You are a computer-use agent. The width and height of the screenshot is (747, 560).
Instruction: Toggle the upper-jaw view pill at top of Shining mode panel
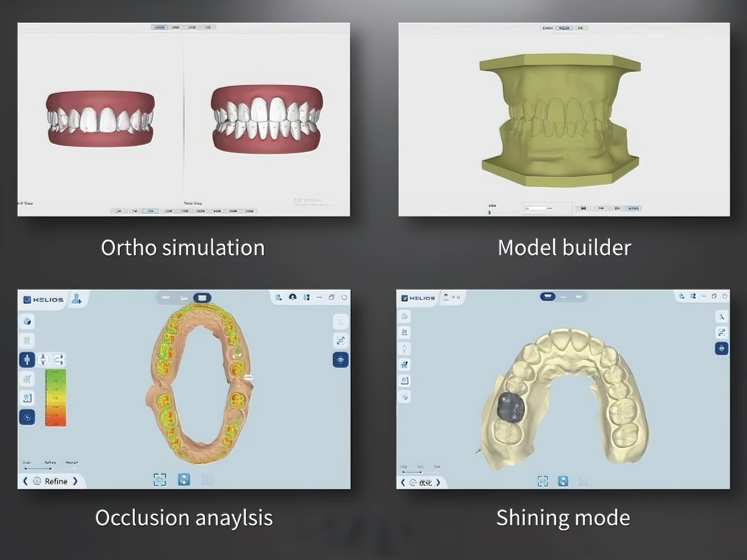[548, 297]
